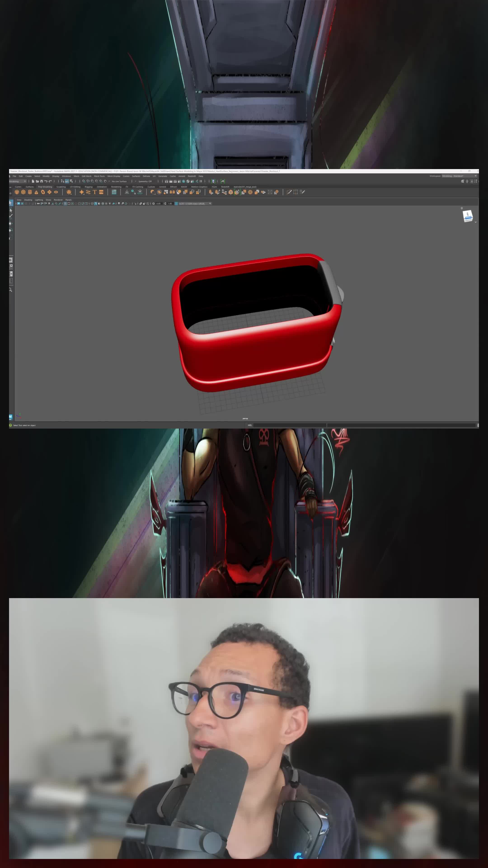Click the viewport gamma value field 1.00

tap(170, 203)
